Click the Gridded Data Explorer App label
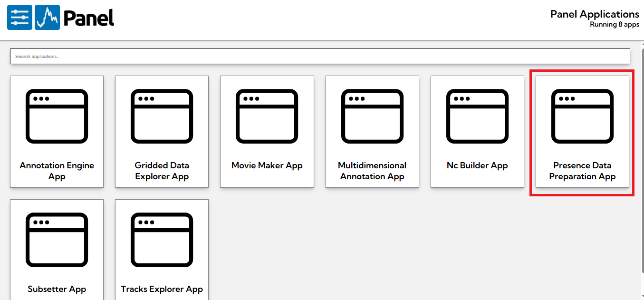644x300 pixels. tap(162, 171)
